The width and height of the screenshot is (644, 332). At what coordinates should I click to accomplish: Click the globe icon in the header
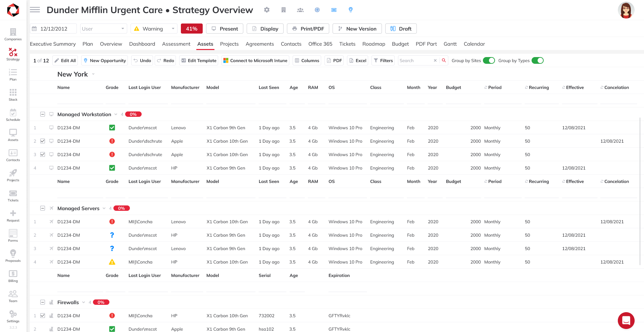[317, 10]
